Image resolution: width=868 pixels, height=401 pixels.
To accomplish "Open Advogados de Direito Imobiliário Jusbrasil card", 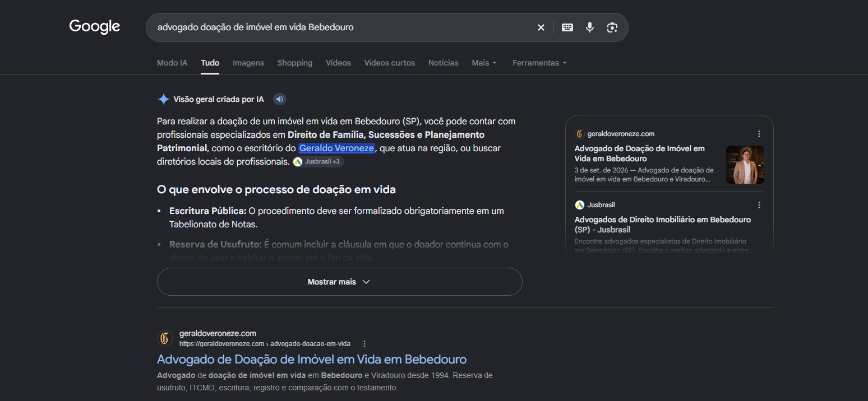I will (663, 225).
